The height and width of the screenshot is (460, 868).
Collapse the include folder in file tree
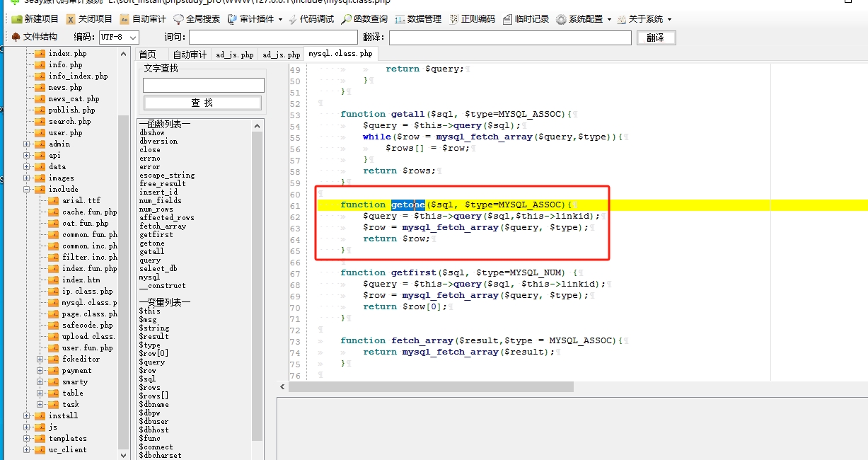tap(27, 190)
